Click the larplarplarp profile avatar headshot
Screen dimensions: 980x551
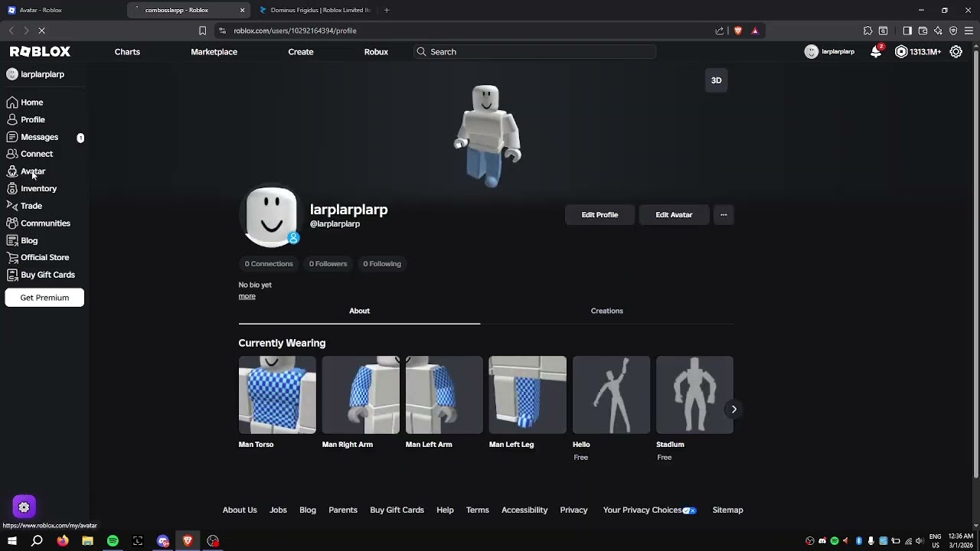(x=270, y=216)
